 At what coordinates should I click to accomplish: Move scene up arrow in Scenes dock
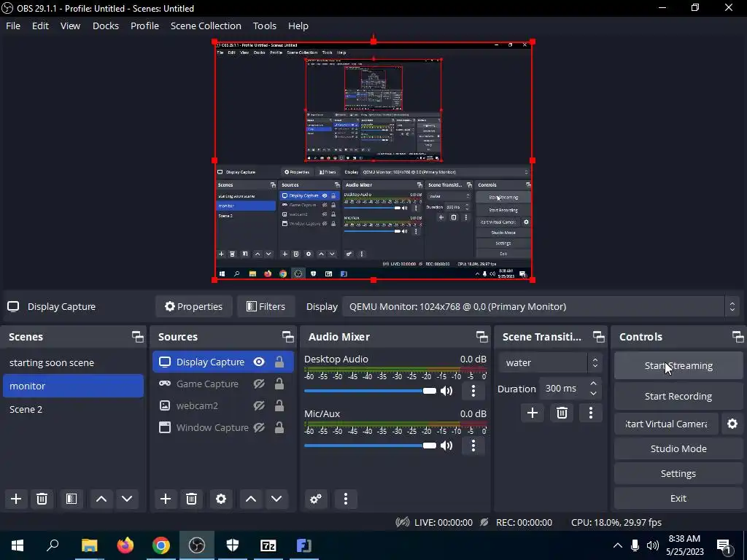point(101,499)
